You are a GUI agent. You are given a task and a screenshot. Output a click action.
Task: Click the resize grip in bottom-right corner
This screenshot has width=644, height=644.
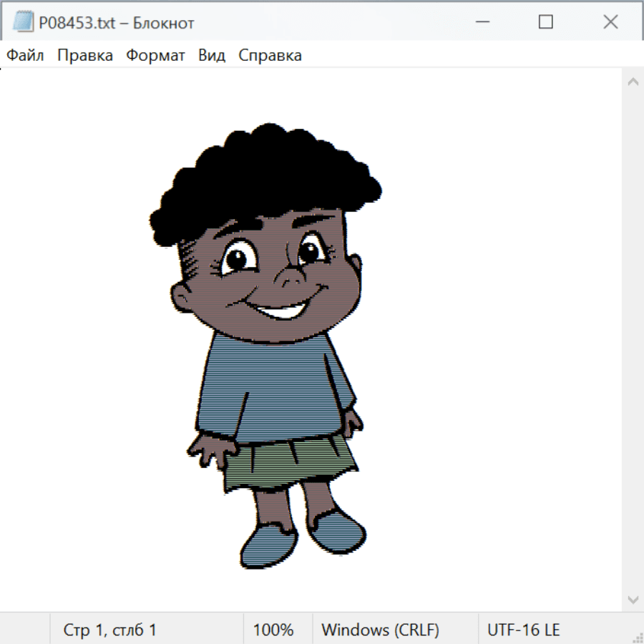(x=637, y=637)
